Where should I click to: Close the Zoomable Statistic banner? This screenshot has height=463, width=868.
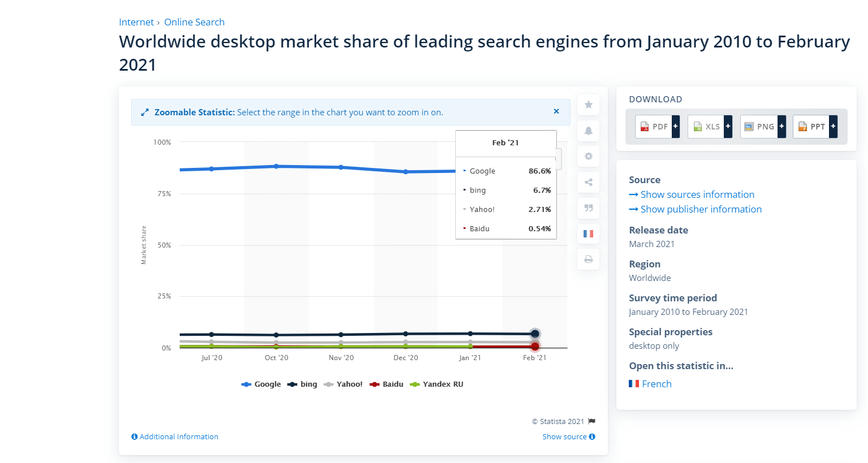tap(556, 111)
